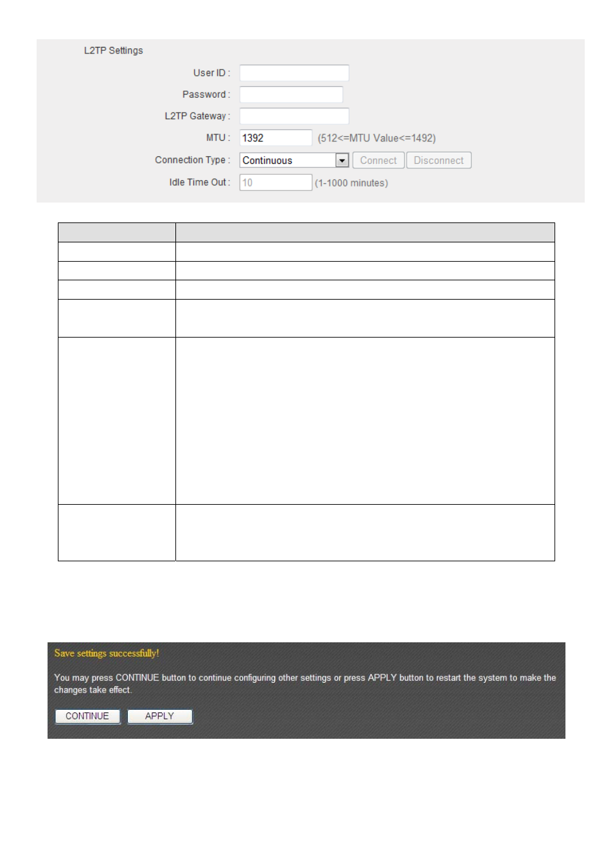Click the CONTINUE button
Screen dimensions: 613x868
tap(87, 716)
